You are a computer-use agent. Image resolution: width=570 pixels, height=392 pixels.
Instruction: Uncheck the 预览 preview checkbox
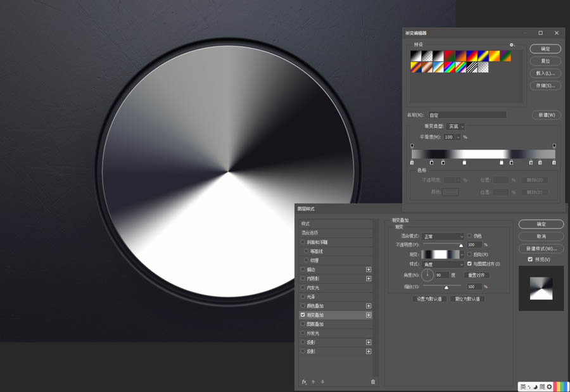(x=530, y=259)
